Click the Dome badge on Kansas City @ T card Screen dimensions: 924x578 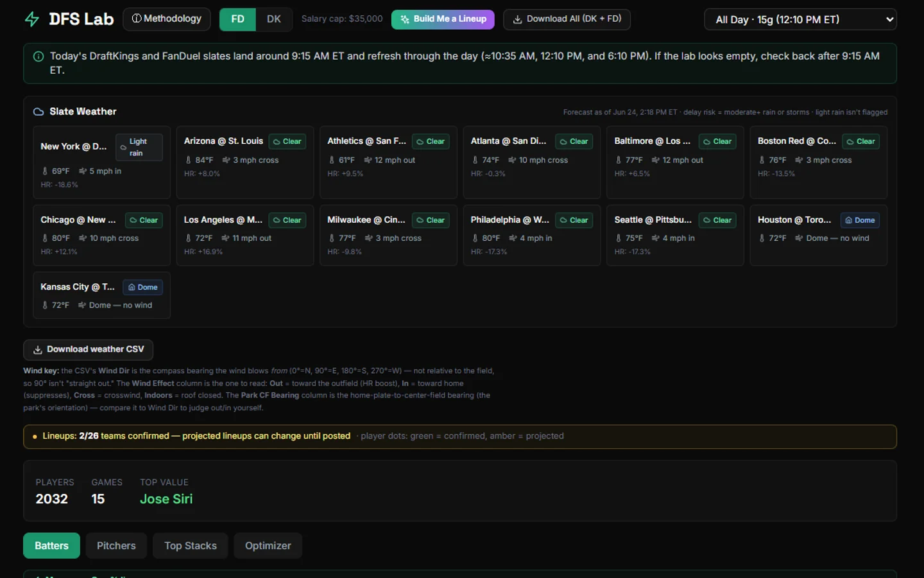(143, 288)
